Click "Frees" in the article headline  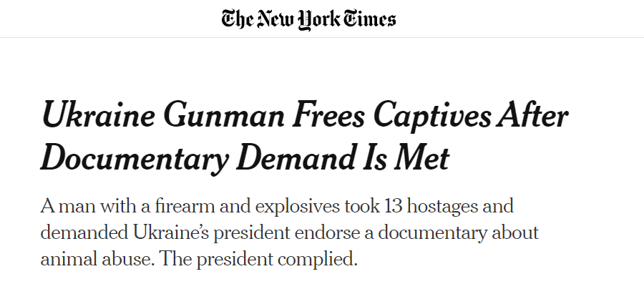coord(329,115)
